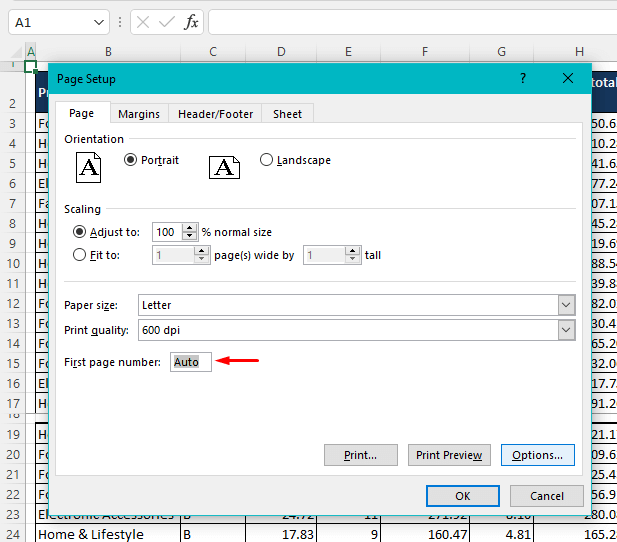The height and width of the screenshot is (542, 617).
Task: Open the Header/Footer tab
Action: (214, 114)
